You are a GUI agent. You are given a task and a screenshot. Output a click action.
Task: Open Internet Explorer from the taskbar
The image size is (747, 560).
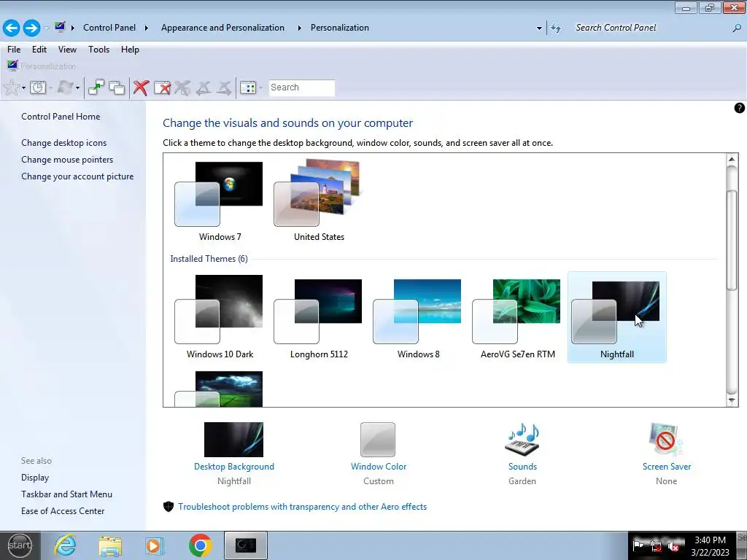(x=65, y=545)
